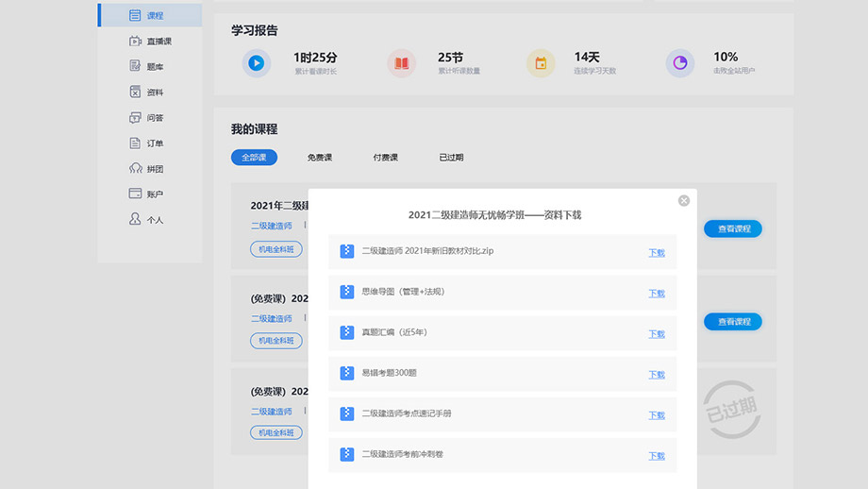The height and width of the screenshot is (489, 868).
Task: Download 二级建造师 2021年新旧教材对比.zip
Action: 657,253
